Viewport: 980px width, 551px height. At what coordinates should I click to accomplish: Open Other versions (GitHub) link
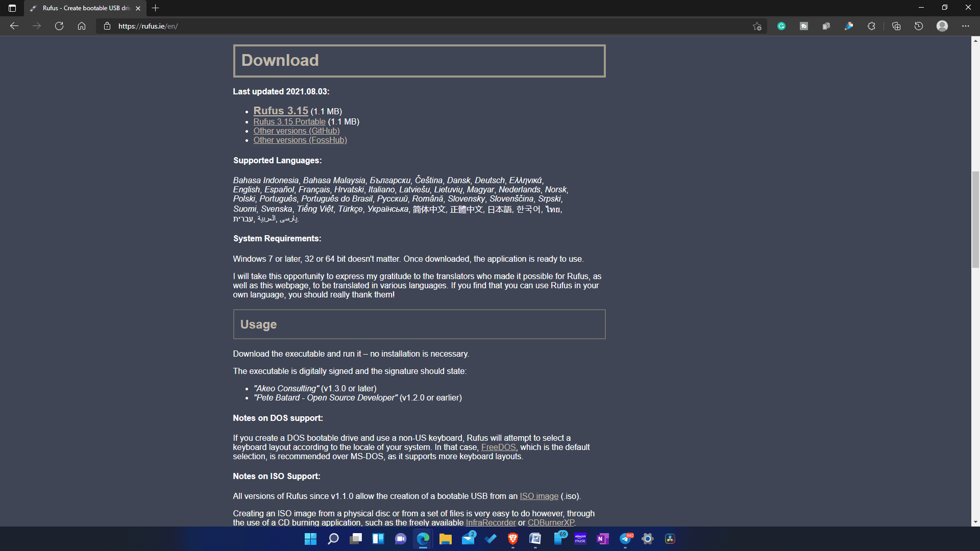[x=297, y=131]
